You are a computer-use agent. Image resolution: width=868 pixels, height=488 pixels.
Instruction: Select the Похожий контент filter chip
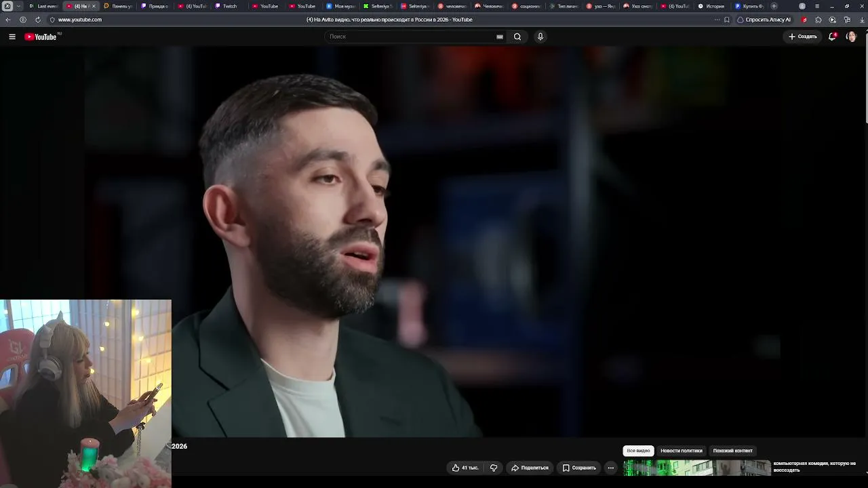point(732,451)
